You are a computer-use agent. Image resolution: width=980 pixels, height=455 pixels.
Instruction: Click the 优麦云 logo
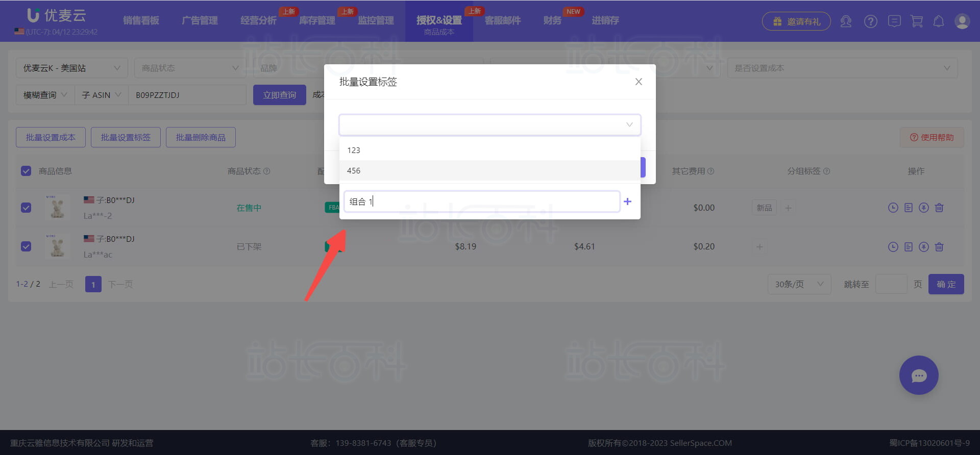pyautogui.click(x=56, y=15)
